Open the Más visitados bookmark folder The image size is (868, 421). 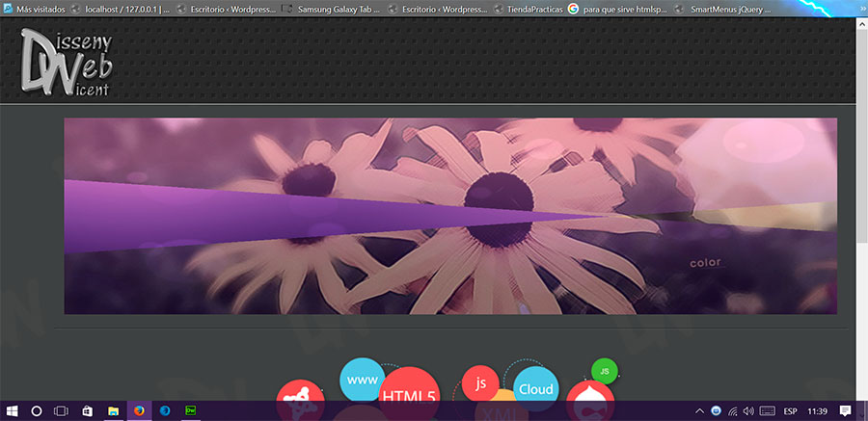[x=35, y=9]
